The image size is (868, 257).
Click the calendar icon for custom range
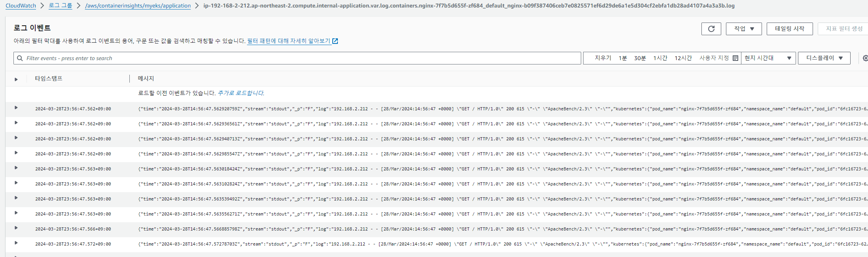click(735, 58)
